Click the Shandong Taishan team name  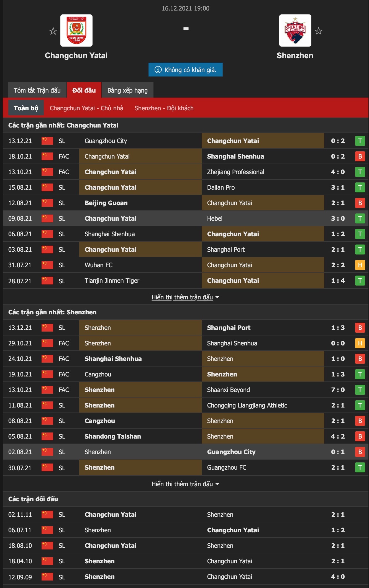pos(113,436)
